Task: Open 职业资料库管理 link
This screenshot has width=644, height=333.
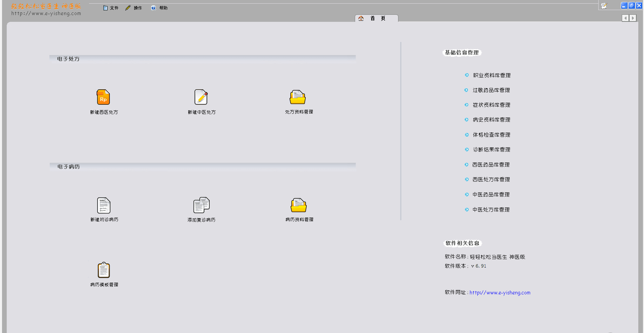Action: (491, 76)
